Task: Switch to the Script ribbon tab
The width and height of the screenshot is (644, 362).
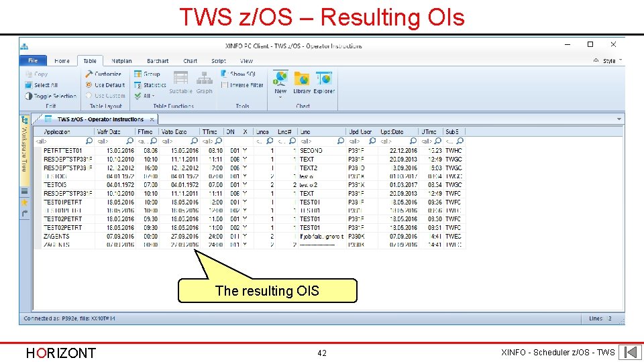Action: coord(219,61)
